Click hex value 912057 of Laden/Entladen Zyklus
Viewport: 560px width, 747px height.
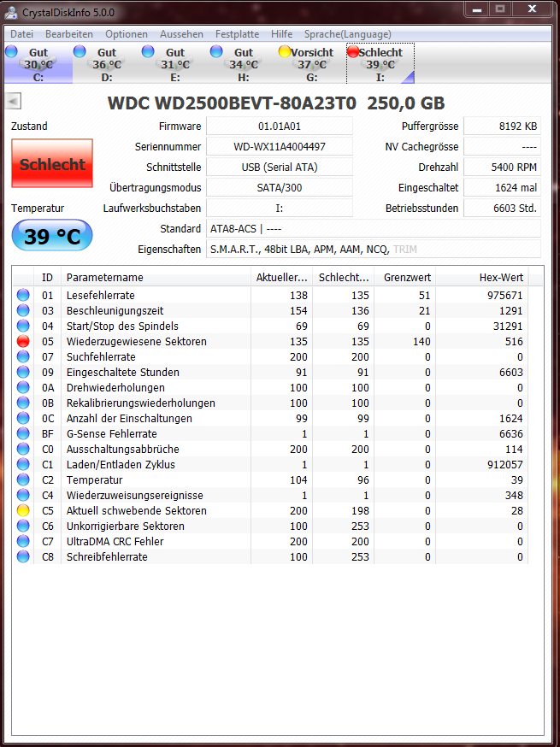pyautogui.click(x=505, y=464)
